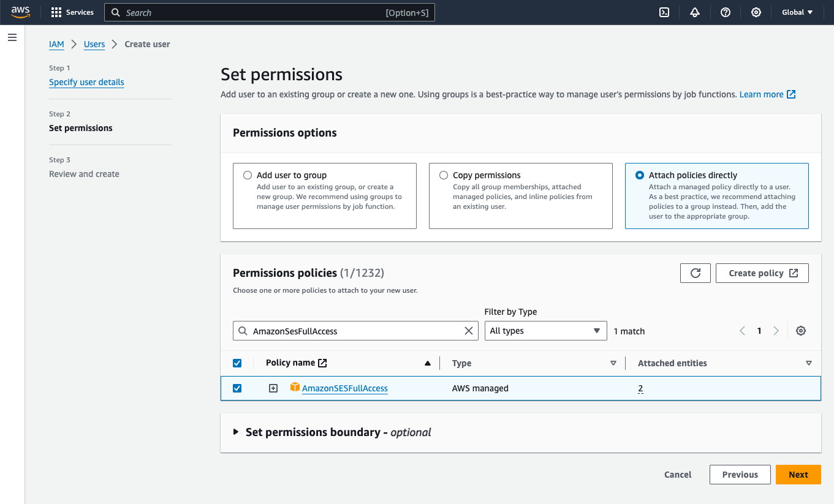
Task: Open the AmazonSESFullAccess policy link
Action: tap(345, 388)
